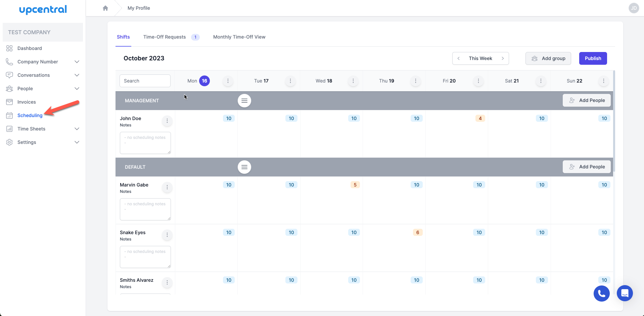Image resolution: width=644 pixels, height=316 pixels.
Task: Open the Dashboard from the sidebar
Action: coord(30,48)
